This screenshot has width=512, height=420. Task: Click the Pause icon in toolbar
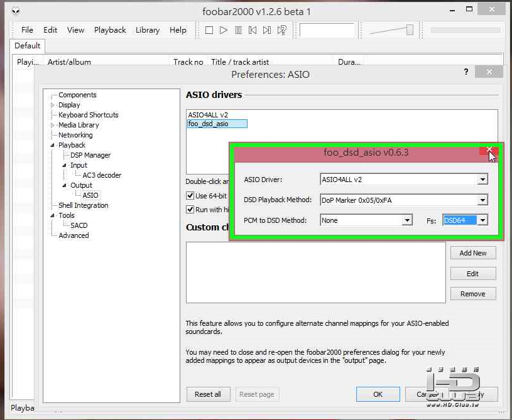pos(238,30)
